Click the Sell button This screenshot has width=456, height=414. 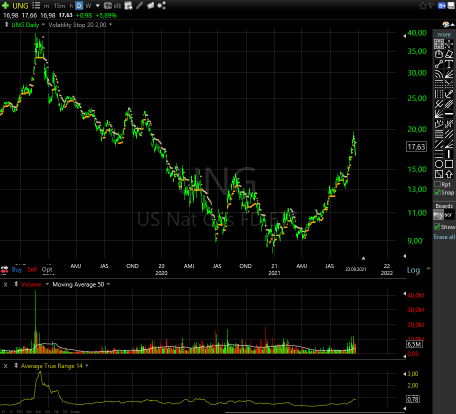32,269
